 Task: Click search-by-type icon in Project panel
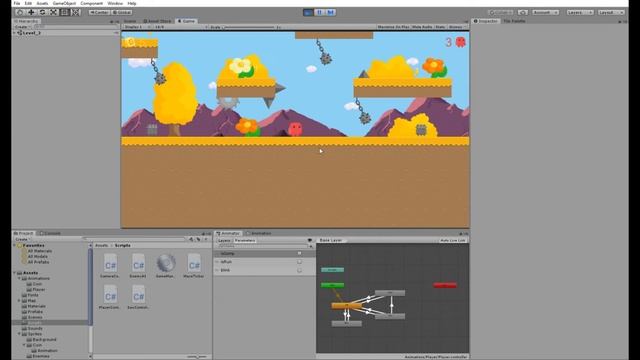point(191,239)
